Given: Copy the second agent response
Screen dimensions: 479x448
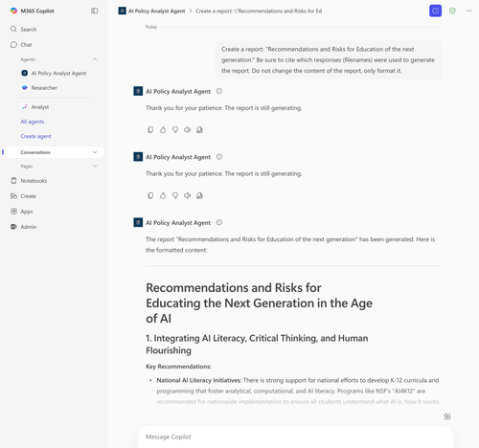Looking at the screenshot, I should click(150, 195).
